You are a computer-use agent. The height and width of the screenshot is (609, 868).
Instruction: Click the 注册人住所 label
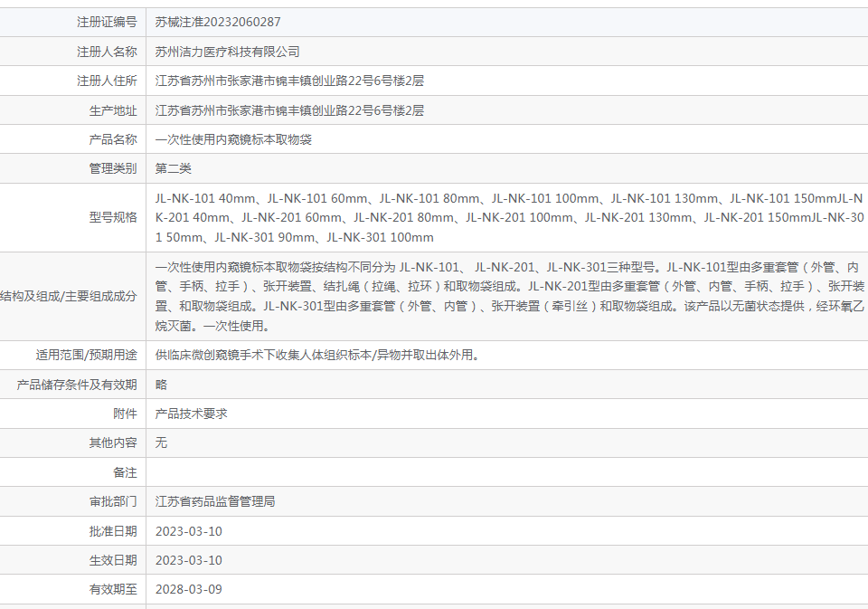click(x=107, y=81)
